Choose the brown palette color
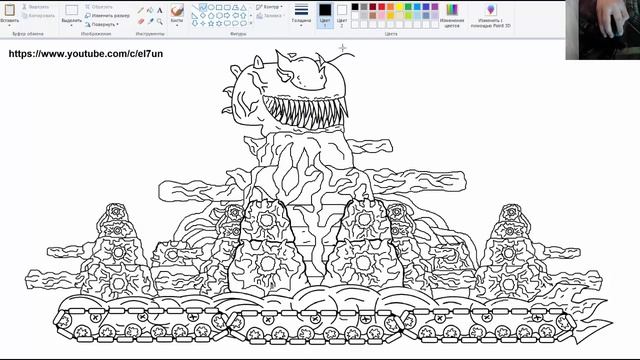The width and height of the screenshot is (640, 360). pos(373,16)
